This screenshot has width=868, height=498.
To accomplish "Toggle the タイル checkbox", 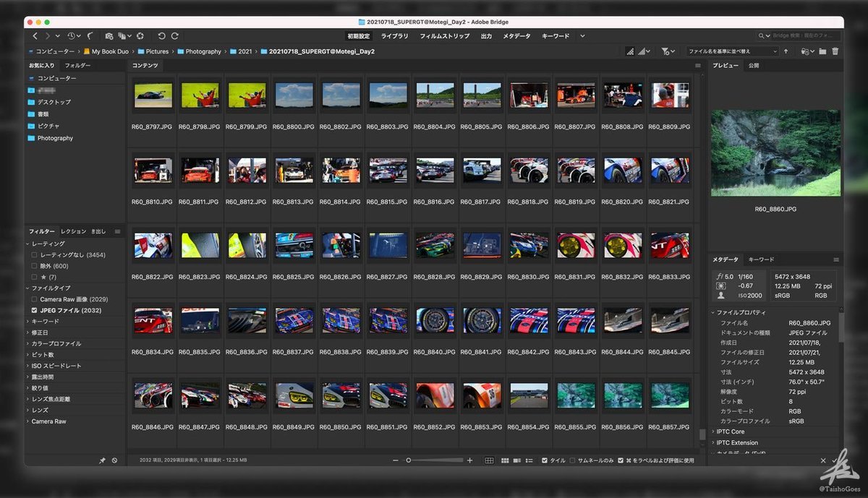I will point(545,460).
